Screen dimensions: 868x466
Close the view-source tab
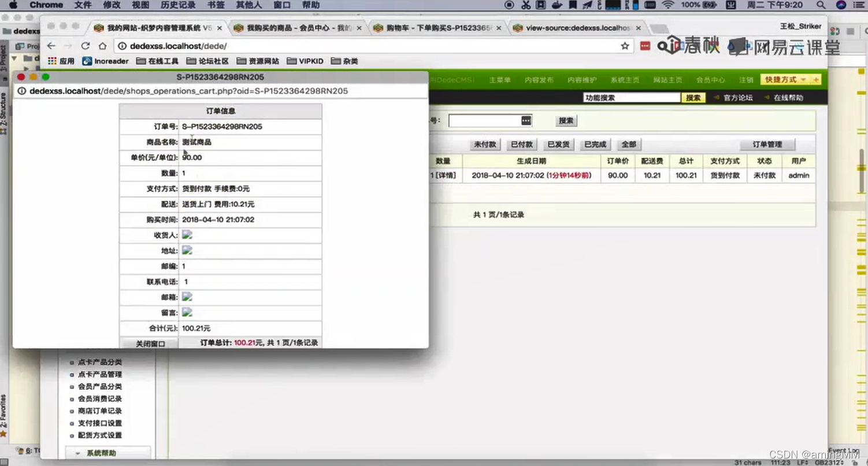[x=639, y=28]
